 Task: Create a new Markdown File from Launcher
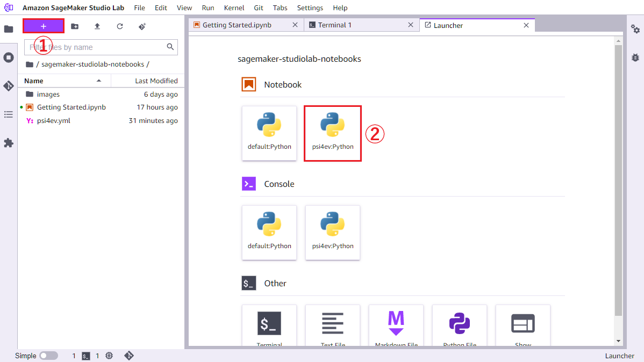pos(396,325)
